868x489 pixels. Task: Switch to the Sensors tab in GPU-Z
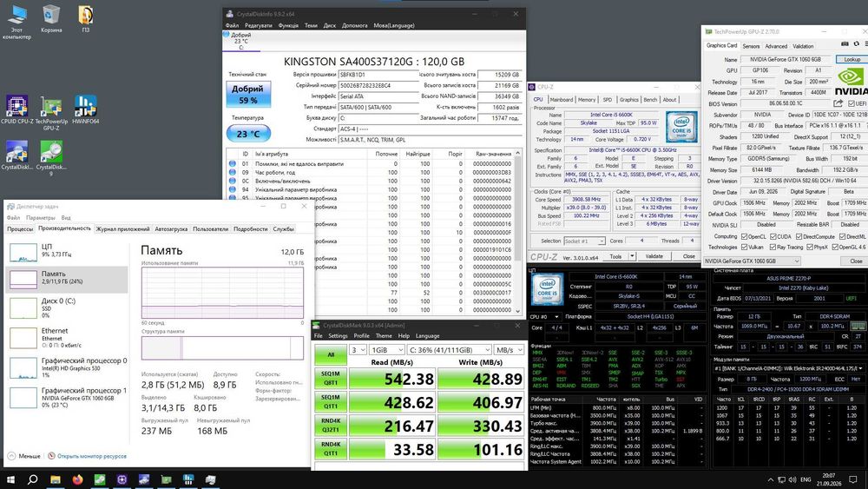751,46
